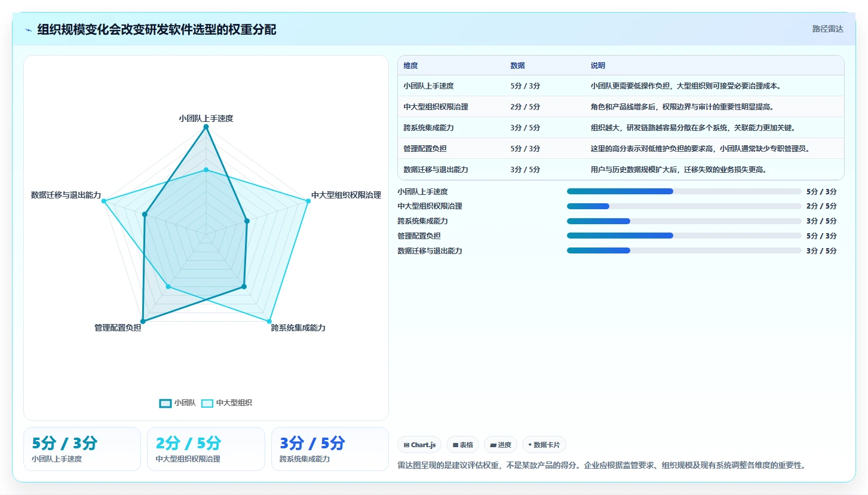Viewport: 868px width, 495px height.
Task: Click the 小团队上手速度 progress bar
Action: click(x=684, y=191)
